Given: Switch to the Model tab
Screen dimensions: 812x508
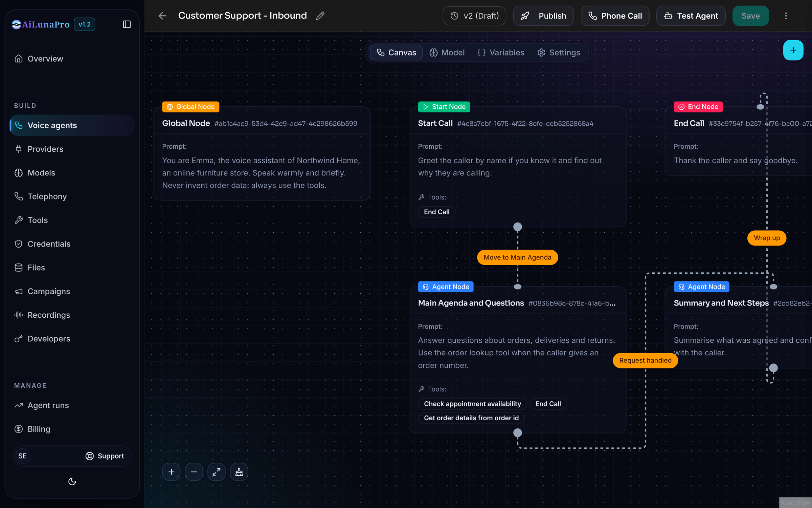Looking at the screenshot, I should point(447,52).
